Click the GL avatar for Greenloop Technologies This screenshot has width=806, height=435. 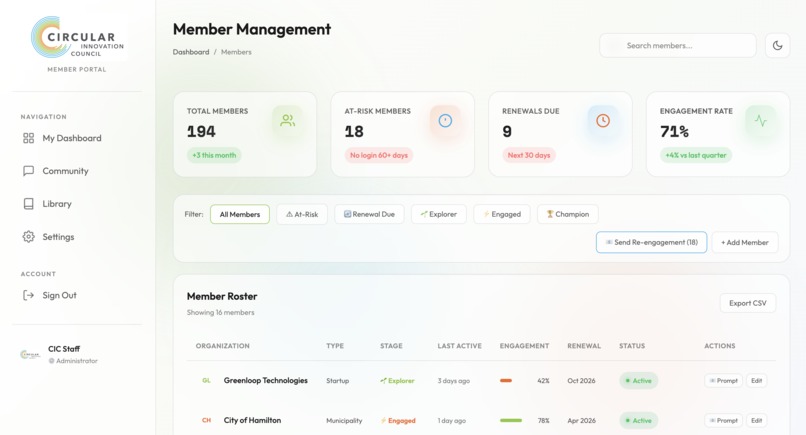[x=206, y=380]
